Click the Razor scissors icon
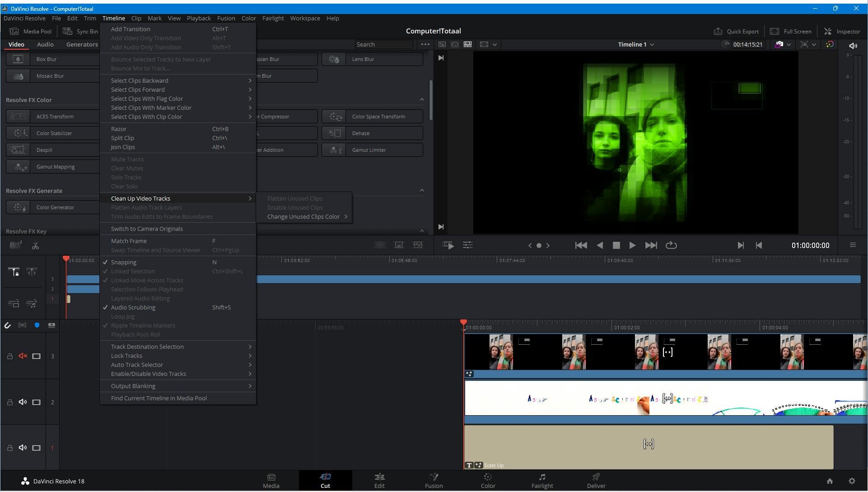The width and height of the screenshot is (868, 492). pos(35,245)
